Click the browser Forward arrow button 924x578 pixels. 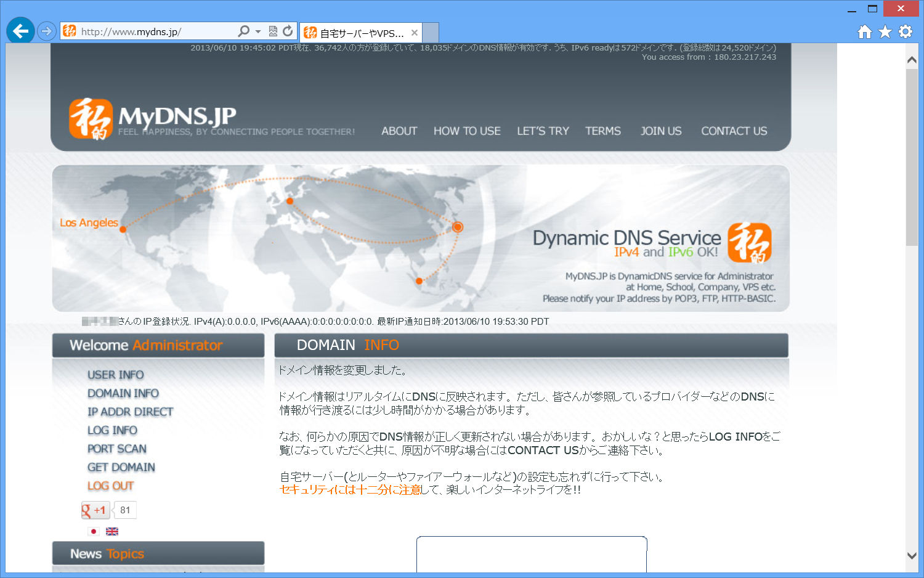coord(47,31)
